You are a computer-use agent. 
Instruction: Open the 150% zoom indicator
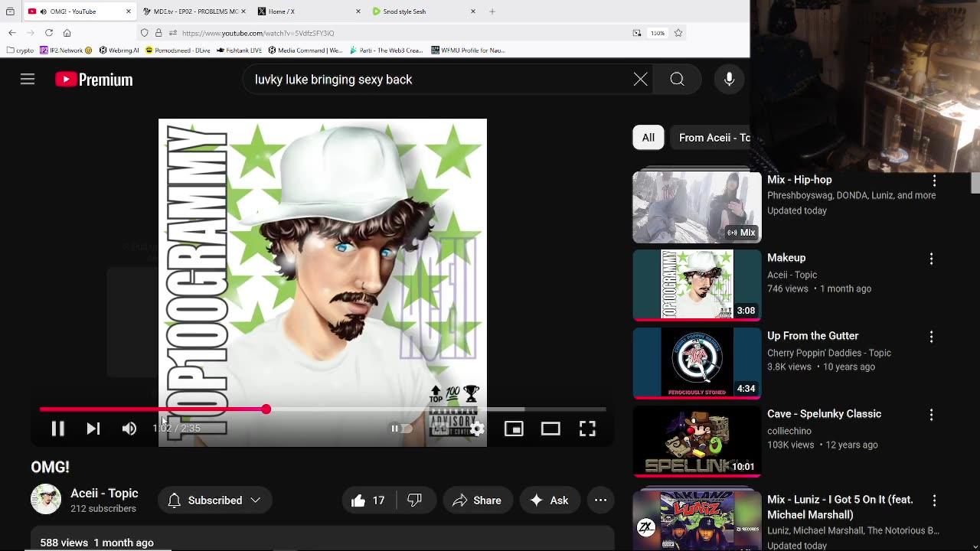[x=658, y=33]
